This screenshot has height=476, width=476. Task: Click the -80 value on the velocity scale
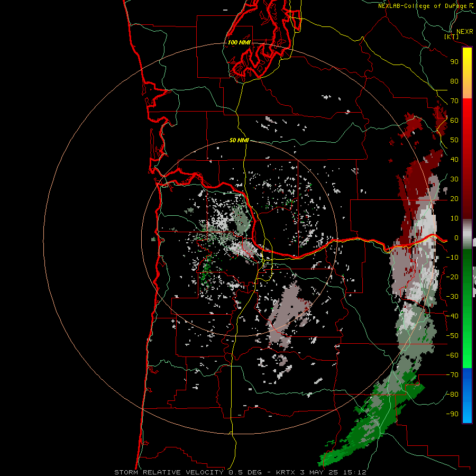452,395
